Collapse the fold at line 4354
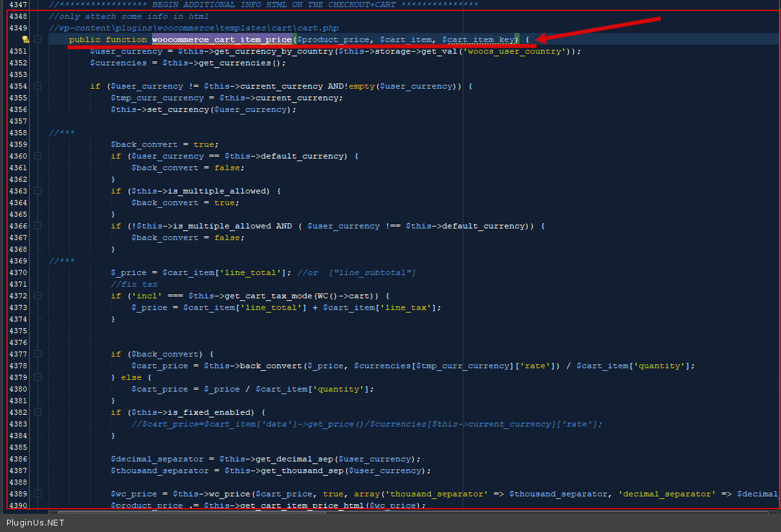Image resolution: width=781 pixels, height=532 pixels. [x=38, y=86]
